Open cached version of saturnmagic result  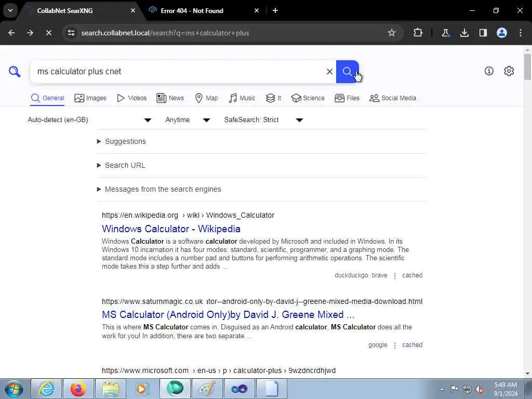[x=412, y=345]
